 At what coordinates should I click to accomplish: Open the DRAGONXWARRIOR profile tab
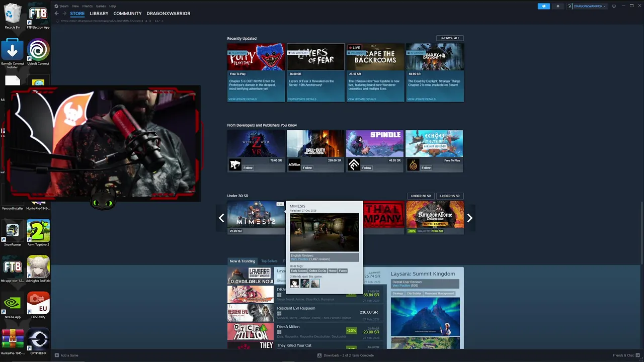coord(168,14)
